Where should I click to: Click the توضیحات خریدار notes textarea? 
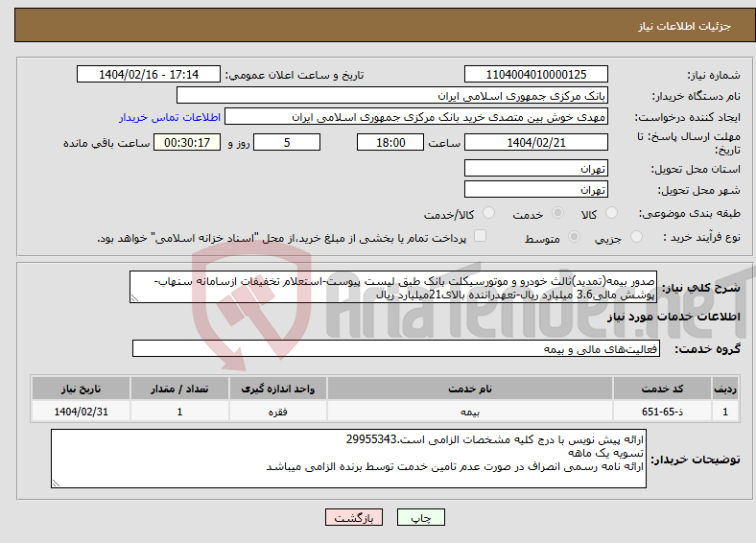(348, 459)
